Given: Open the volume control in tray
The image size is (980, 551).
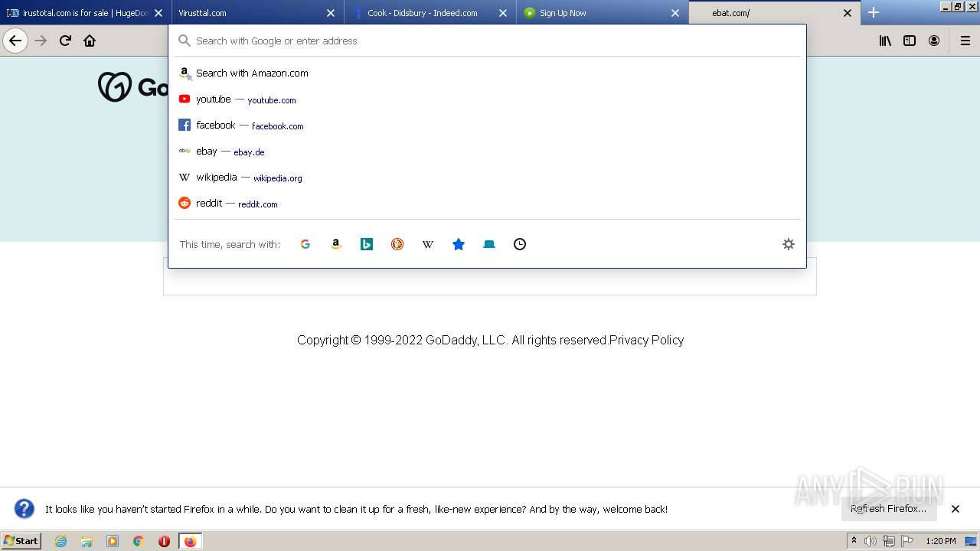Looking at the screenshot, I should pos(871,541).
